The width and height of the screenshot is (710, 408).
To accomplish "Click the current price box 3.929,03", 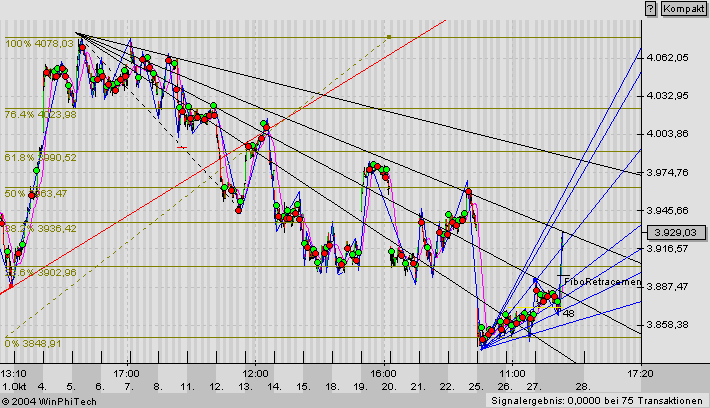I will click(x=677, y=233).
